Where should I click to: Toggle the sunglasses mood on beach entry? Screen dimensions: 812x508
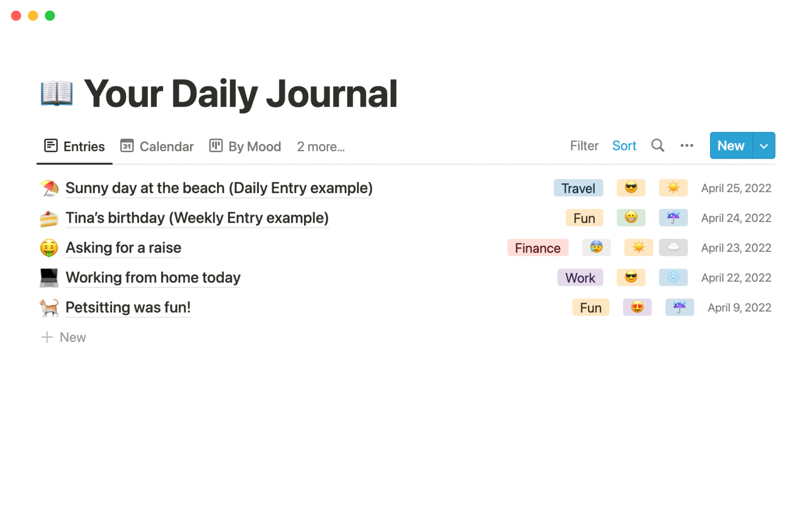tap(631, 187)
